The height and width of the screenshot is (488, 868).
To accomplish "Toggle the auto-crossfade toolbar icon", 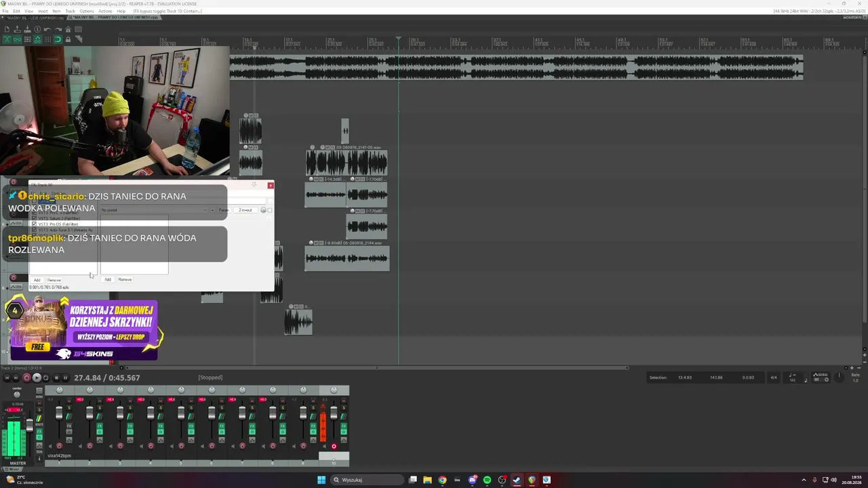I will pos(7,39).
